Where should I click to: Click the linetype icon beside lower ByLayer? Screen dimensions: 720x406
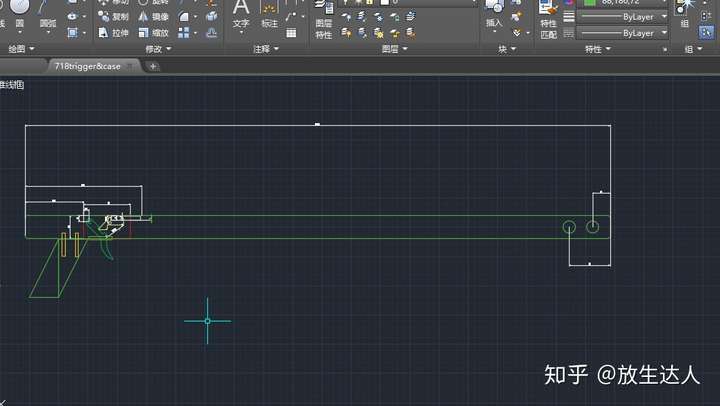click(568, 33)
